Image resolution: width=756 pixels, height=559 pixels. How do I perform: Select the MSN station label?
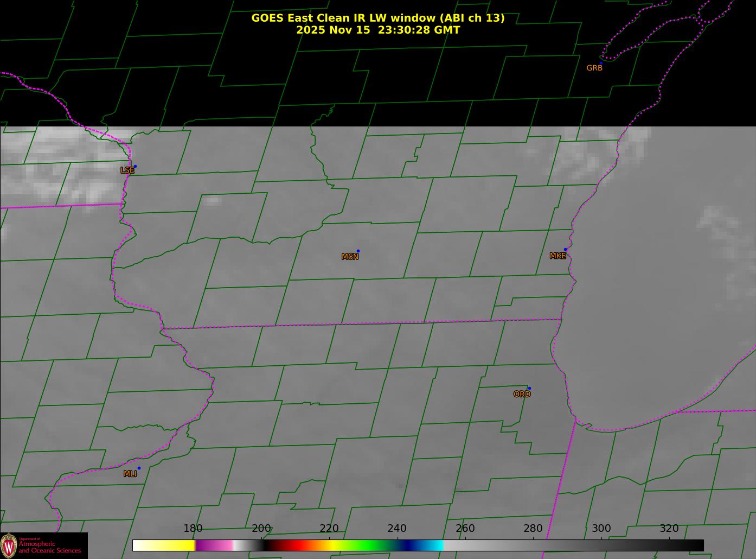(x=350, y=257)
